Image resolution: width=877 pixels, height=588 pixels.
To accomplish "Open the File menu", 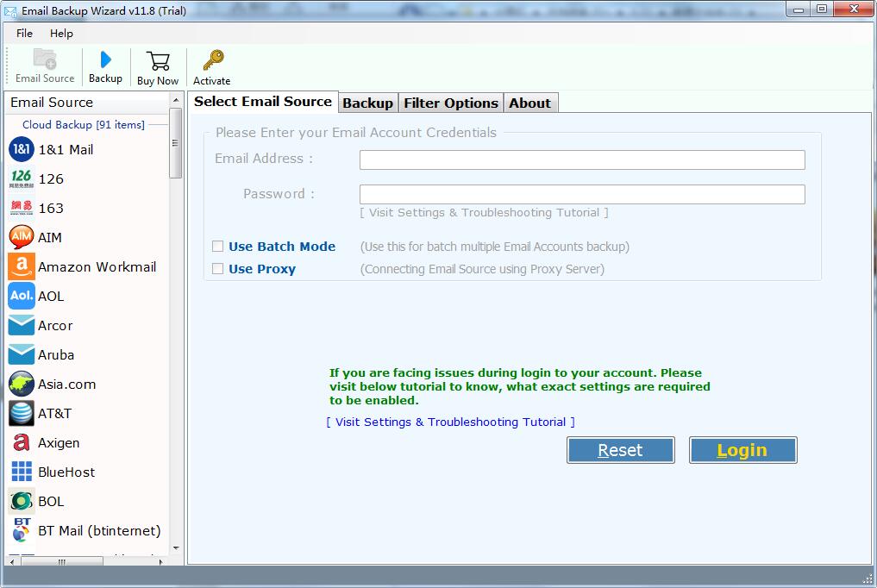I will (x=24, y=33).
